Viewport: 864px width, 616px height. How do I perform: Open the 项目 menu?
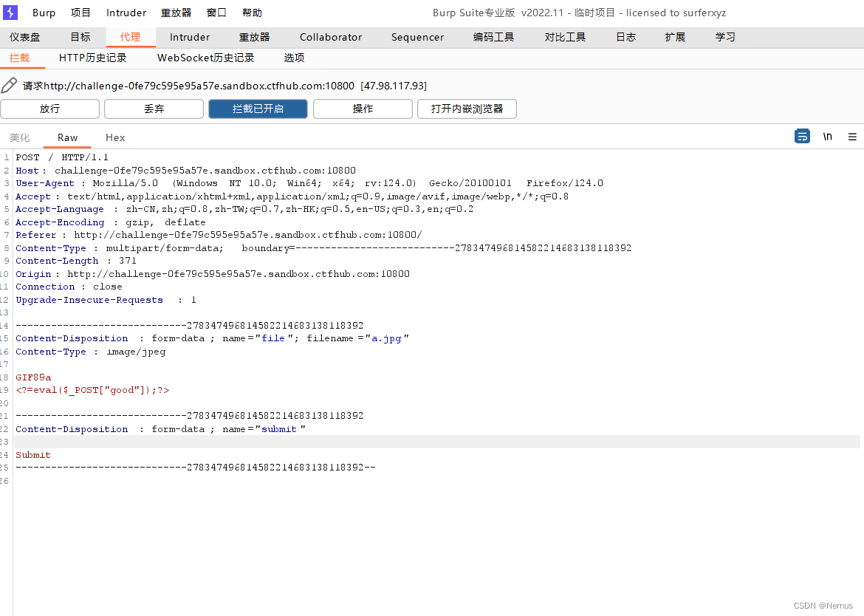coord(80,13)
